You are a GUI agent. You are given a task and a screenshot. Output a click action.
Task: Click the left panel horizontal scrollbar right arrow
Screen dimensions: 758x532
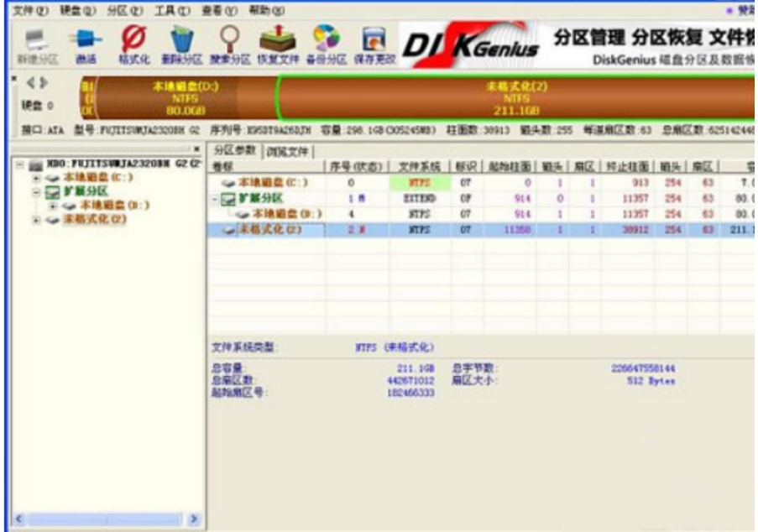(x=194, y=520)
